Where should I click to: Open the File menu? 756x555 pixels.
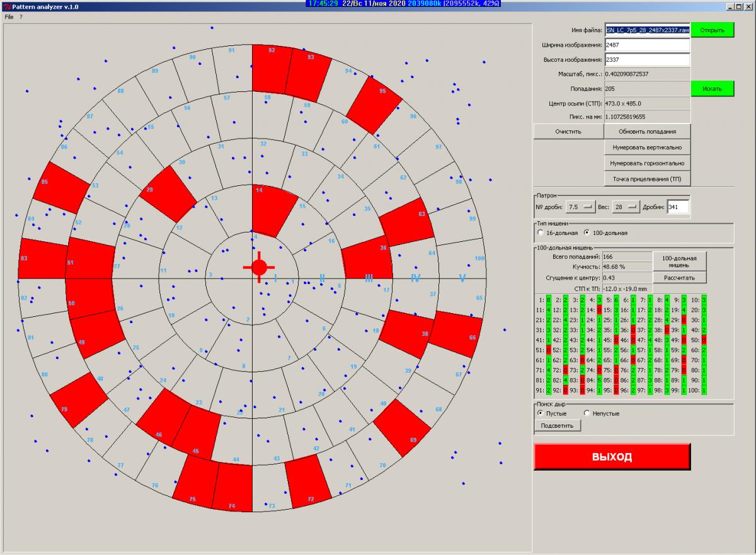point(9,17)
